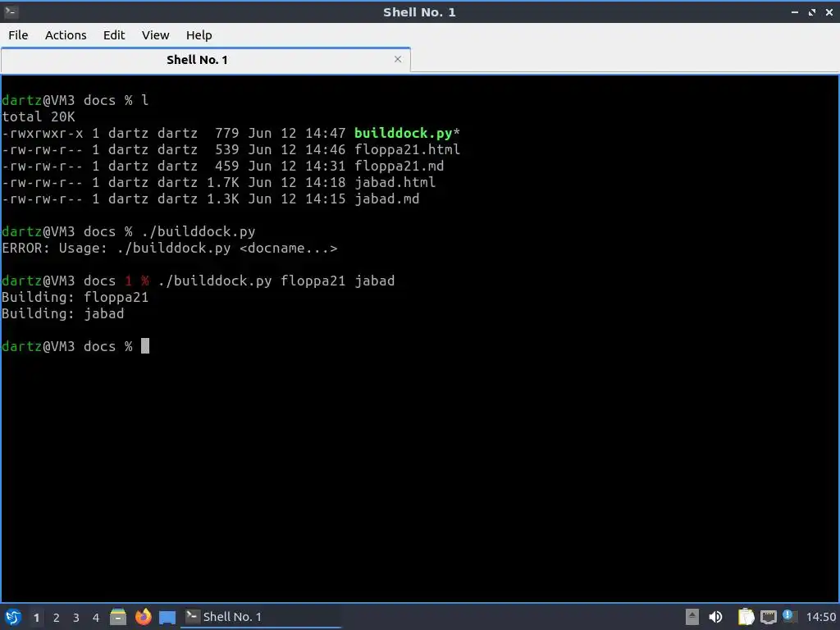
Task: Click the show desktop icon
Action: pos(167,618)
